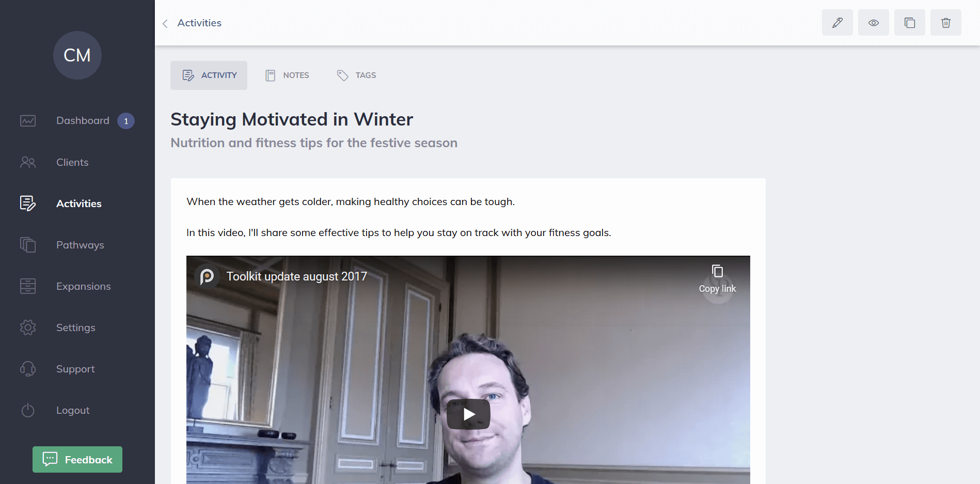The image size is (980, 484).
Task: Click the Clients people icon
Action: [28, 162]
